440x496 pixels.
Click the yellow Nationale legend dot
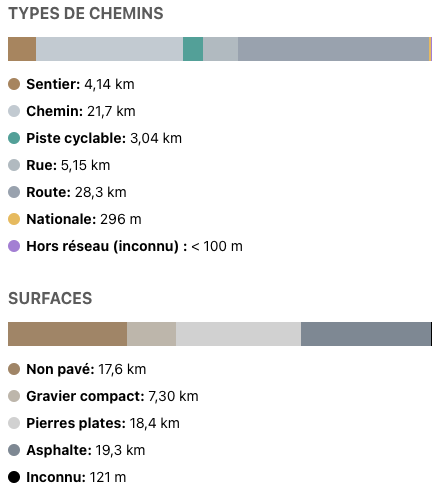(14, 219)
